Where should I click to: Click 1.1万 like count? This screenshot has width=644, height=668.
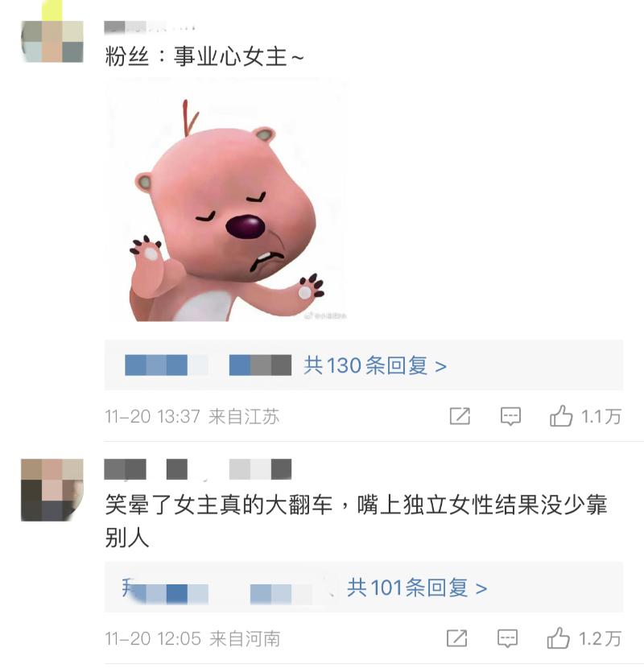click(x=601, y=417)
